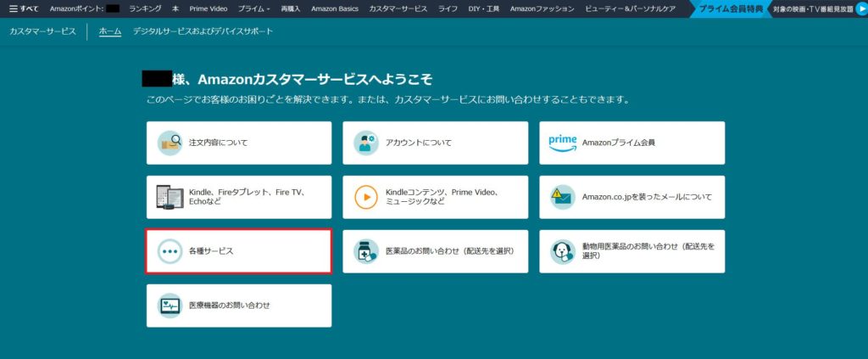Open カスタマーサービス in the top navigation bar
This screenshot has height=359, width=868.
pyautogui.click(x=398, y=8)
